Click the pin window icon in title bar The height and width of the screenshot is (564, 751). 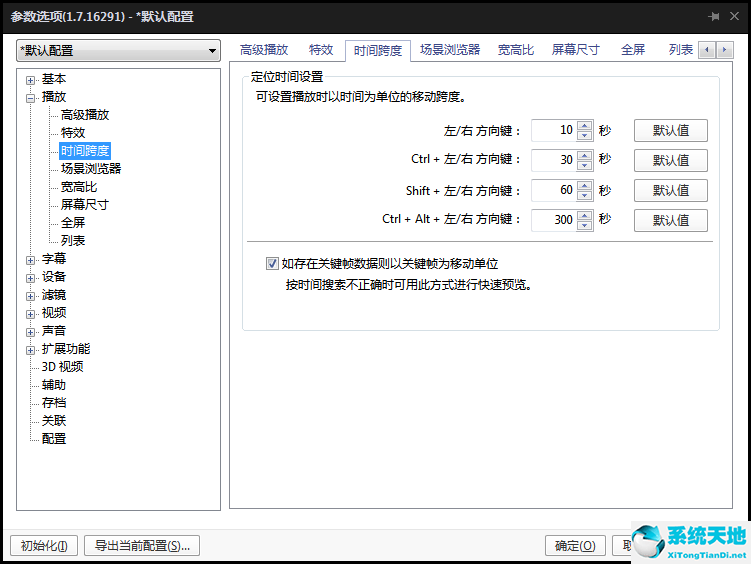tap(714, 17)
